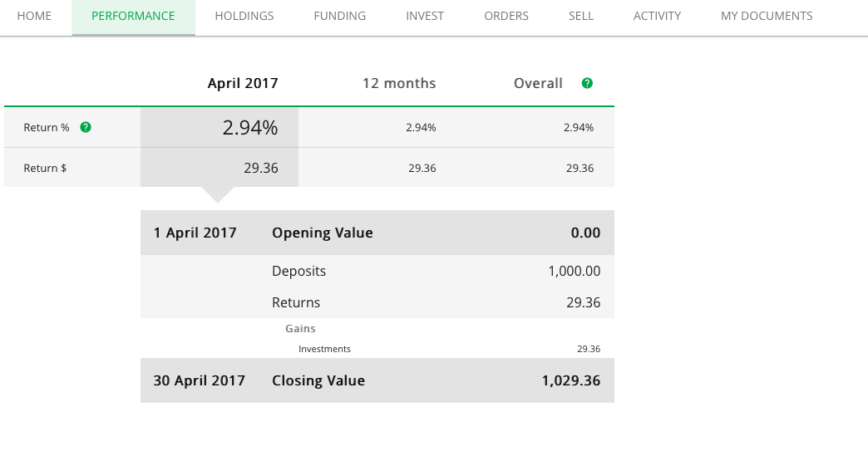
Task: Navigate to the Sell tab
Action: (x=581, y=16)
